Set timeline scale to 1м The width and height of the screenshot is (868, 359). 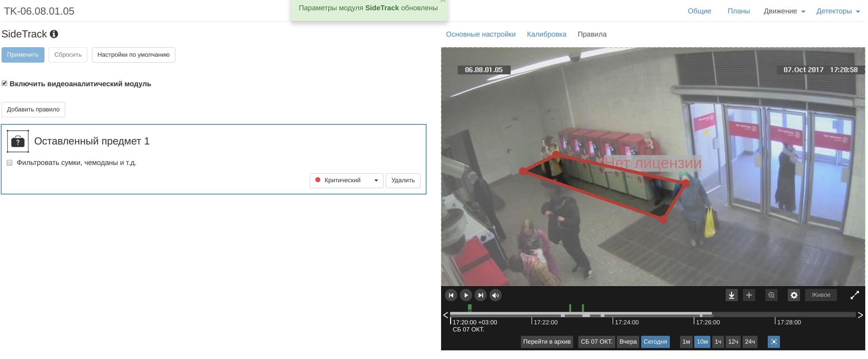[x=686, y=342]
